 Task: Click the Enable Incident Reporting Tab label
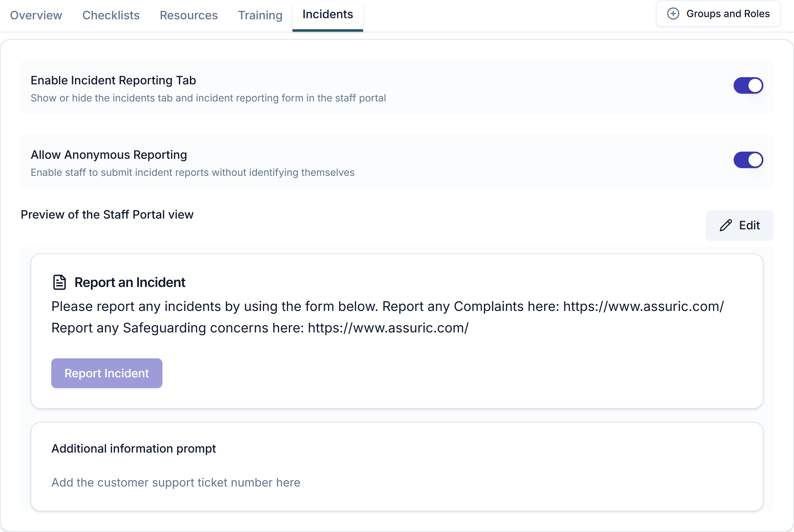[113, 80]
